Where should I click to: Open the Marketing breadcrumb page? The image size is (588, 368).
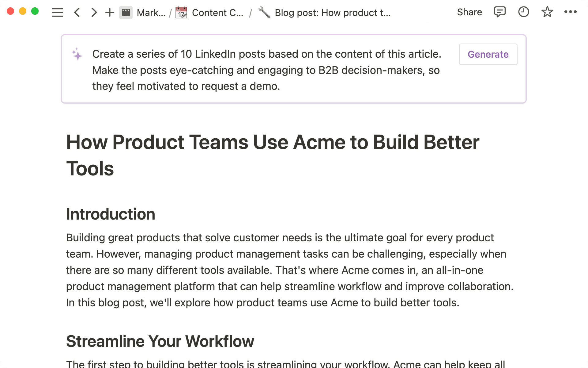click(x=151, y=13)
